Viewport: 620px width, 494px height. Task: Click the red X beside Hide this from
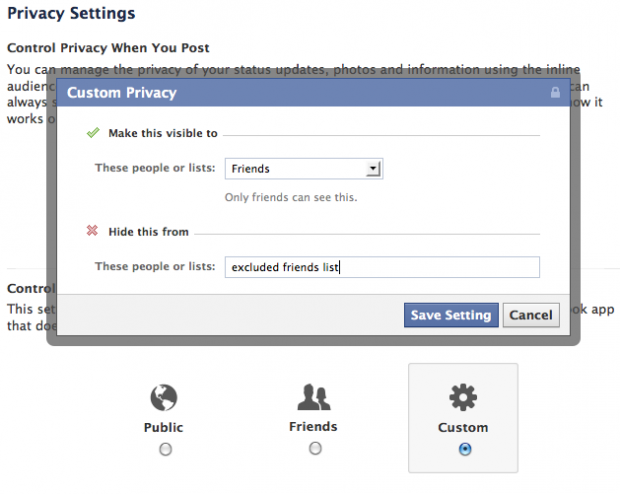(x=94, y=231)
